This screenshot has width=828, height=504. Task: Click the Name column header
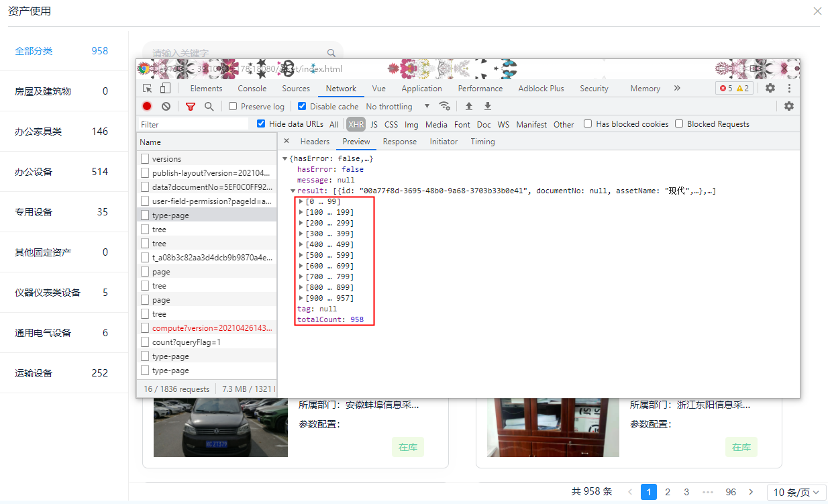[x=207, y=142]
